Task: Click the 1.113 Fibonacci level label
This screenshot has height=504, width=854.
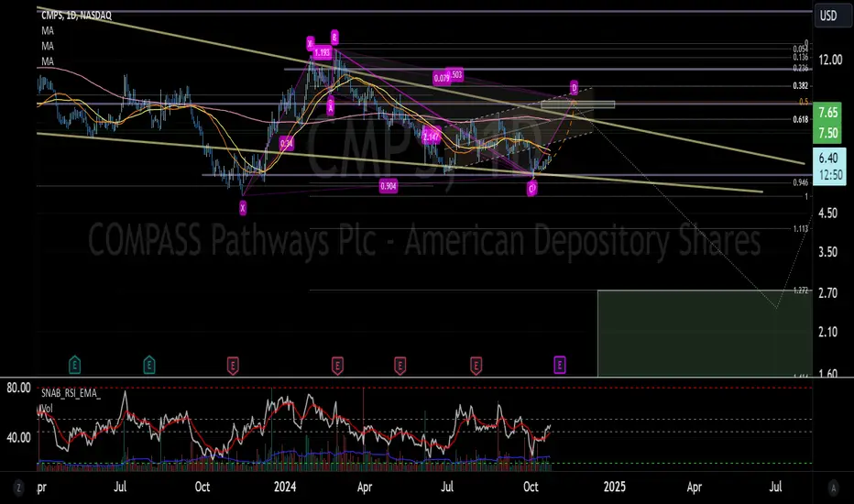Action: 800,229
